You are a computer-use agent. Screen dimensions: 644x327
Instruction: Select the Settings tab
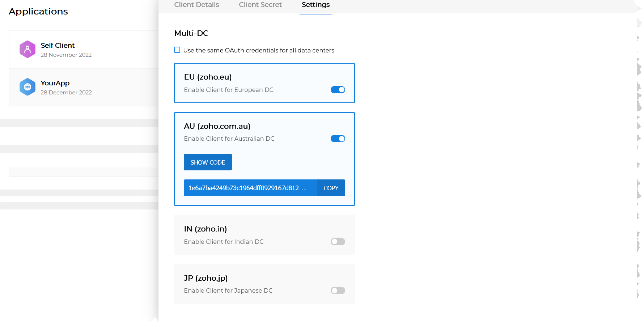click(x=315, y=5)
